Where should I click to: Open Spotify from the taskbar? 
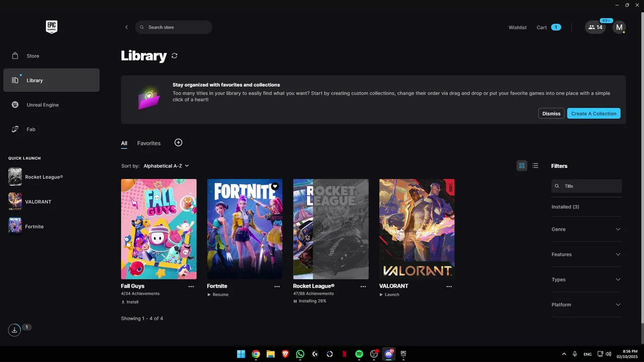(x=359, y=354)
